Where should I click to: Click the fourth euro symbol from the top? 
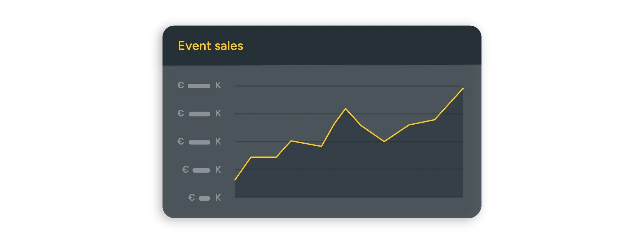(185, 169)
